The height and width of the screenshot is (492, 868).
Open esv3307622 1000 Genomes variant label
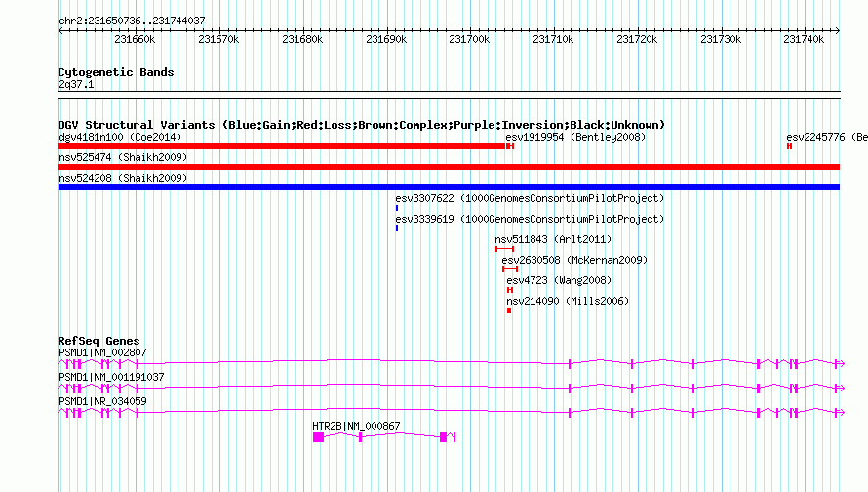(x=530, y=198)
